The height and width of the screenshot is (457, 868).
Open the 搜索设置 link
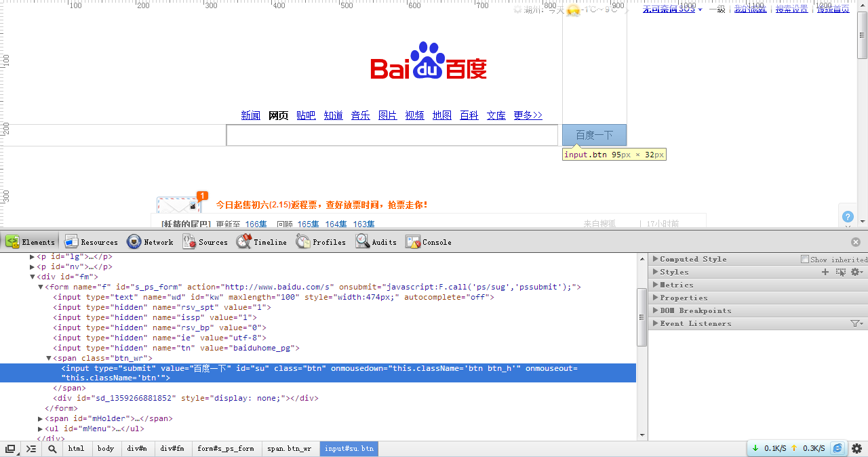pyautogui.click(x=792, y=9)
